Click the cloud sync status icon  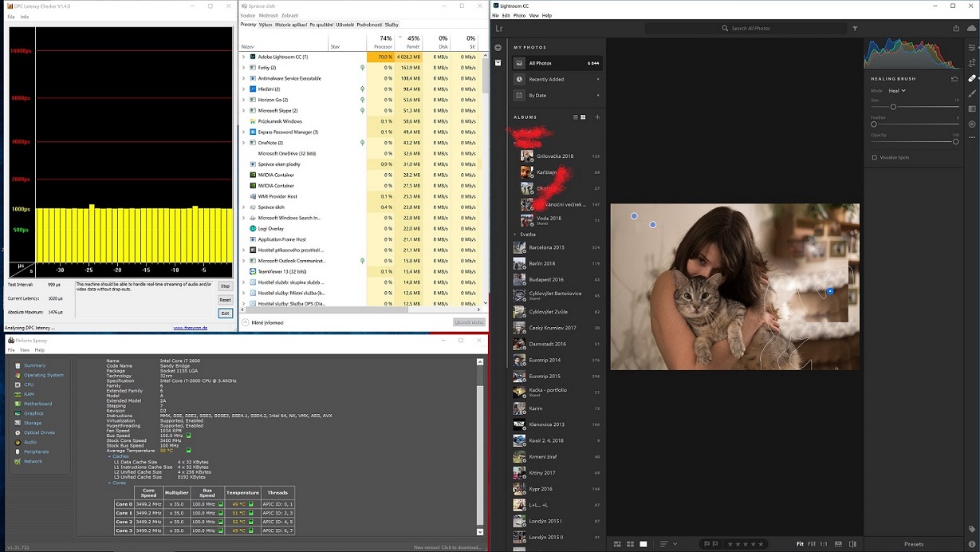(972, 28)
